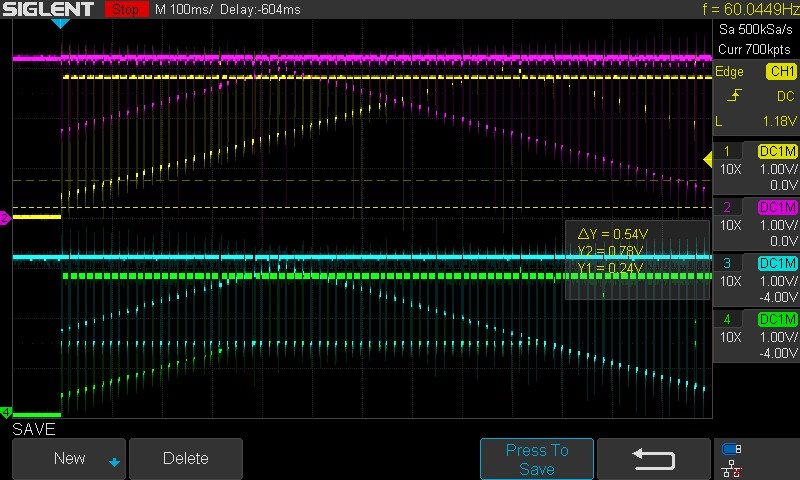
Task: Click the cursor ΔY measurement readout box
Action: pyautogui.click(x=623, y=259)
